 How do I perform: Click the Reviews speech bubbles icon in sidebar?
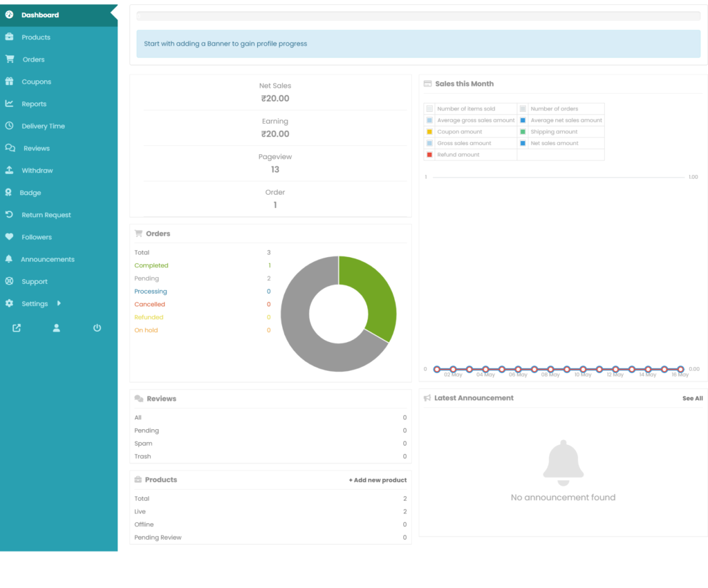10,148
